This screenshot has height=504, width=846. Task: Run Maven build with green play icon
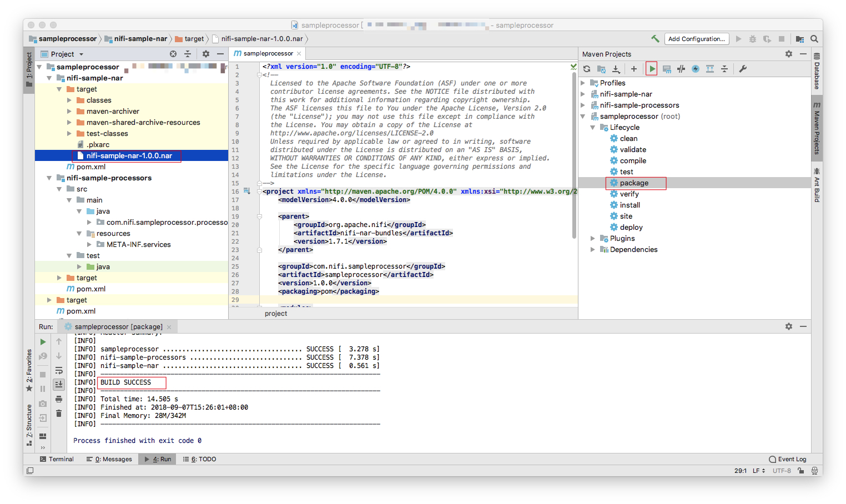coord(652,69)
